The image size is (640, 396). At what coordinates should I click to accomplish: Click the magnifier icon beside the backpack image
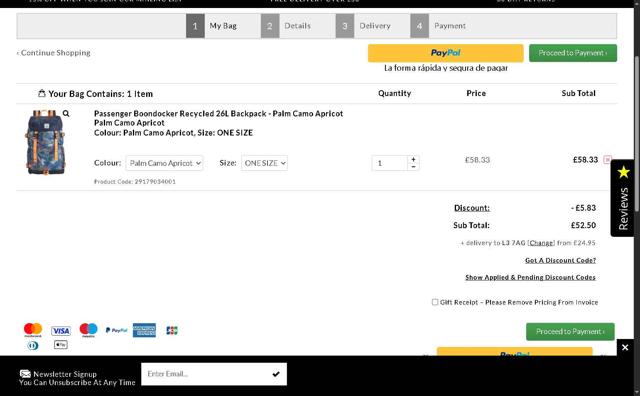point(66,113)
